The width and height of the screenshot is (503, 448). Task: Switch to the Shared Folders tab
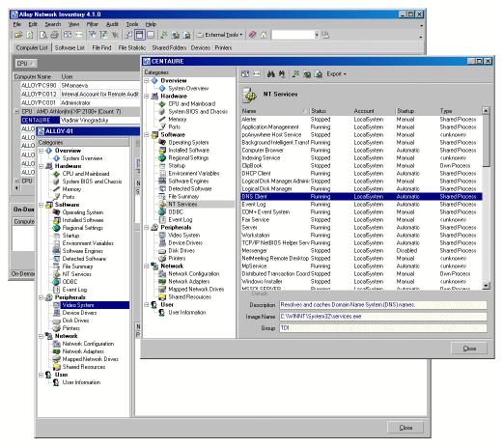pos(169,47)
